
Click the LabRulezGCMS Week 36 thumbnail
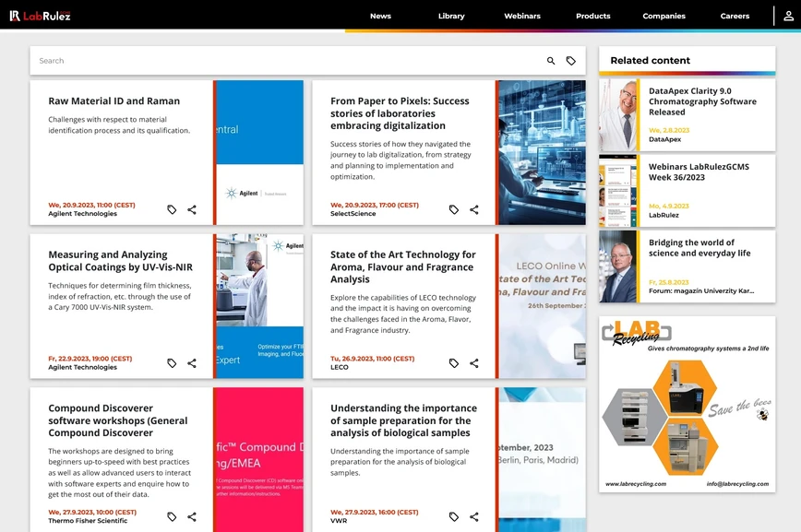617,191
